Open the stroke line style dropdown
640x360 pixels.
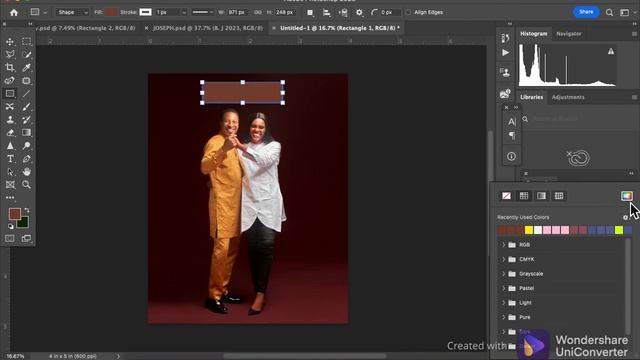click(x=202, y=12)
